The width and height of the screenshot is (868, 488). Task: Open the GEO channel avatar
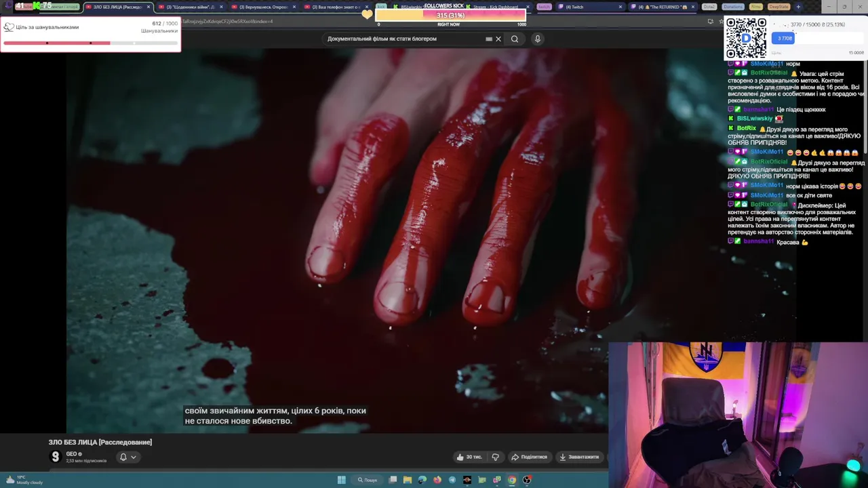pos(55,457)
